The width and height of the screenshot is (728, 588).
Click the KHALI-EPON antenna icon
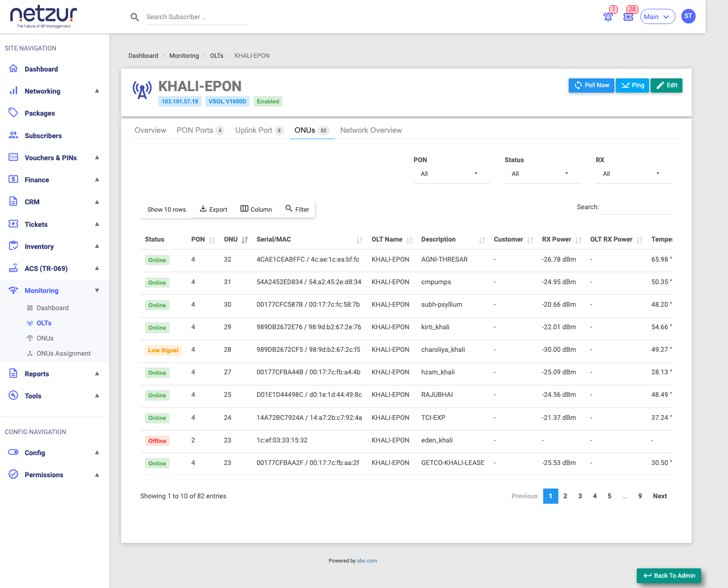tap(142, 90)
